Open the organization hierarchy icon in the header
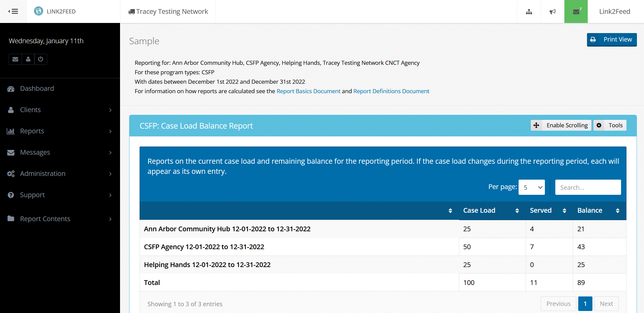 click(x=529, y=11)
